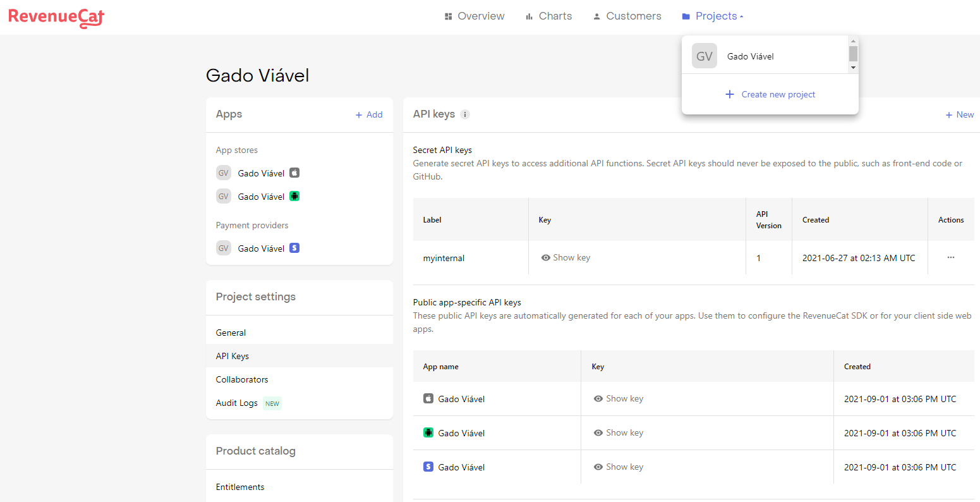Click the plus icon to add an app
Screen dimensions: 980x502
coord(359,115)
